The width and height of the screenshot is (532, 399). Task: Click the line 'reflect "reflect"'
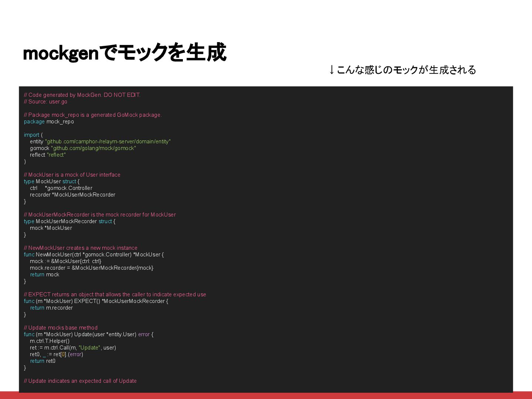48,155
